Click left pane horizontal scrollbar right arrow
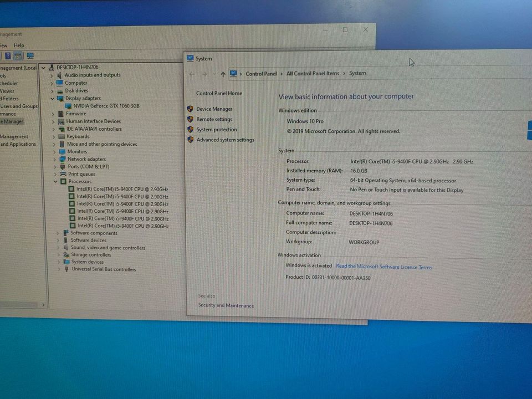The image size is (532, 399). pyautogui.click(x=43, y=305)
